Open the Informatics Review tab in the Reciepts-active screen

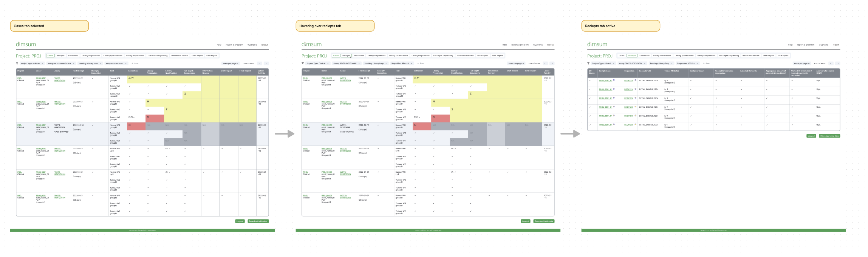(751, 56)
